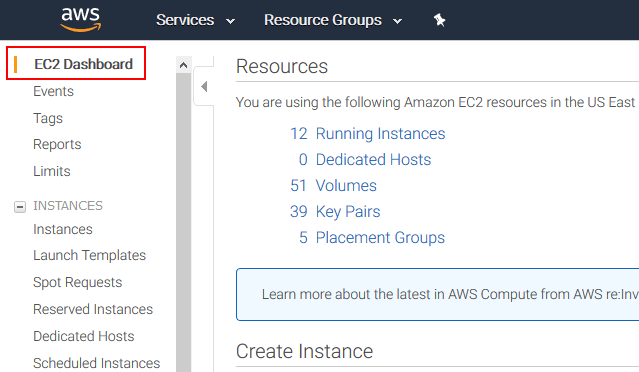Open the 39 Key Pairs link
This screenshot has width=639, height=372.
335,212
